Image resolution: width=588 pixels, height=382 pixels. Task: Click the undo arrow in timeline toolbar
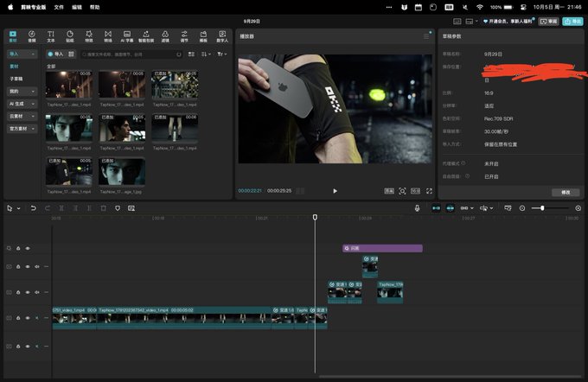pyautogui.click(x=34, y=208)
